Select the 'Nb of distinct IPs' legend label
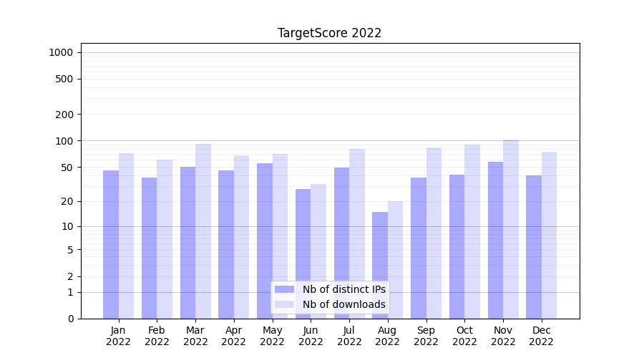644x358 pixels. 343,289
